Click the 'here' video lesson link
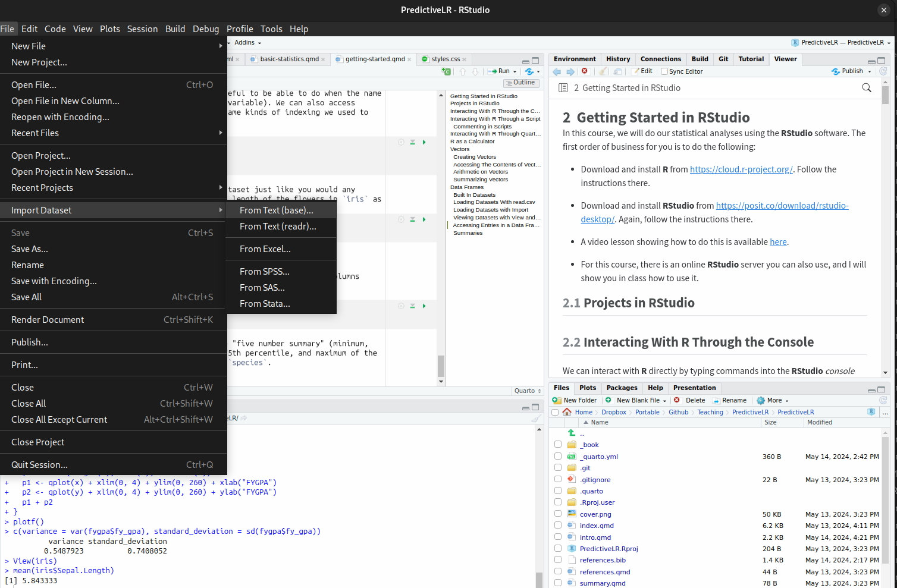 778,242
